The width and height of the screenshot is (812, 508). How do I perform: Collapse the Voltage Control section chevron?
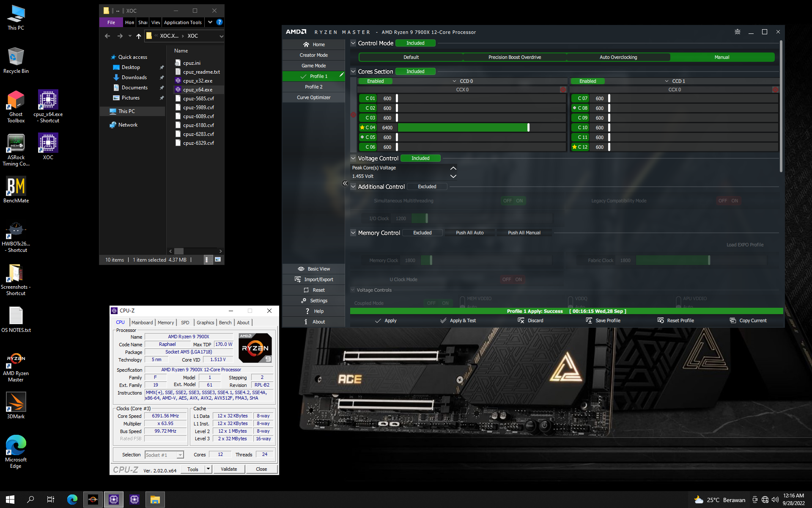(x=353, y=158)
